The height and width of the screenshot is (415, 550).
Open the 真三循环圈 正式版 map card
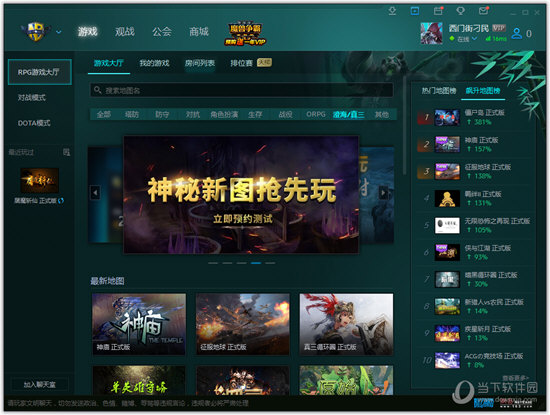pos(346,324)
